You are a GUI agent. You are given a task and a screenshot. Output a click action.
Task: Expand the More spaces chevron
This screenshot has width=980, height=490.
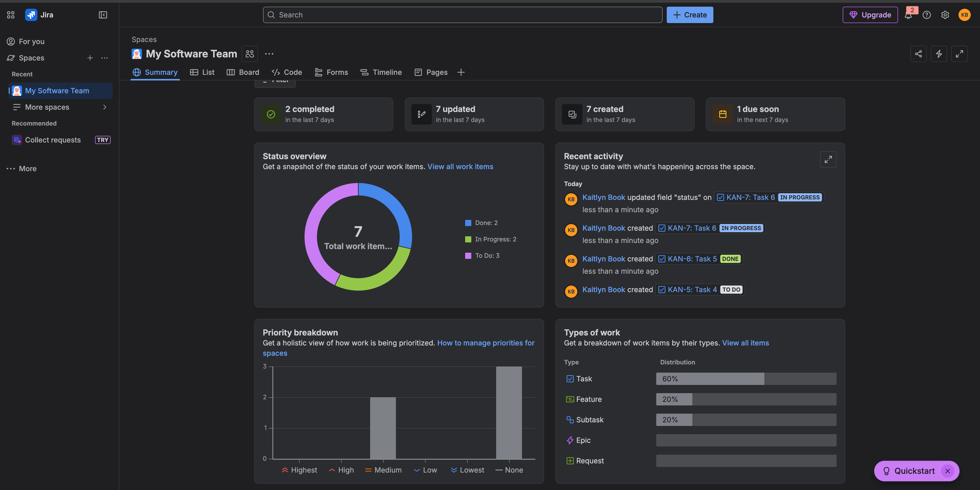tap(105, 107)
